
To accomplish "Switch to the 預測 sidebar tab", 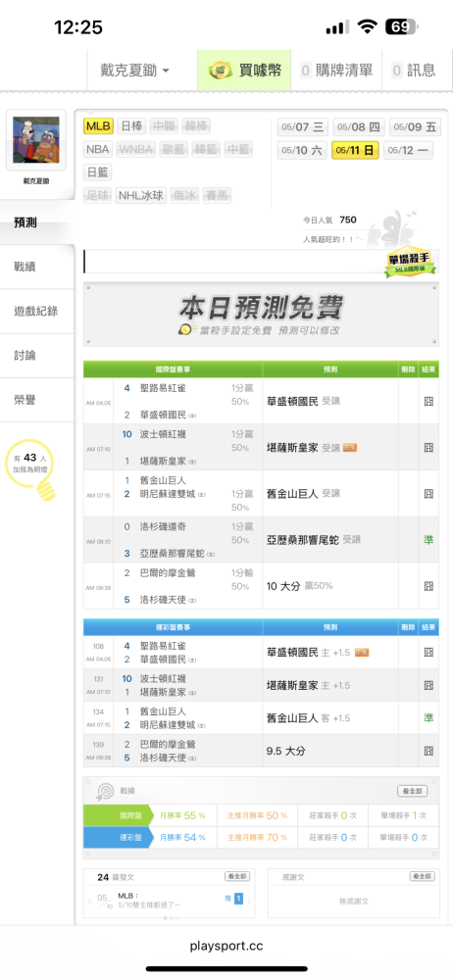I will [37, 222].
